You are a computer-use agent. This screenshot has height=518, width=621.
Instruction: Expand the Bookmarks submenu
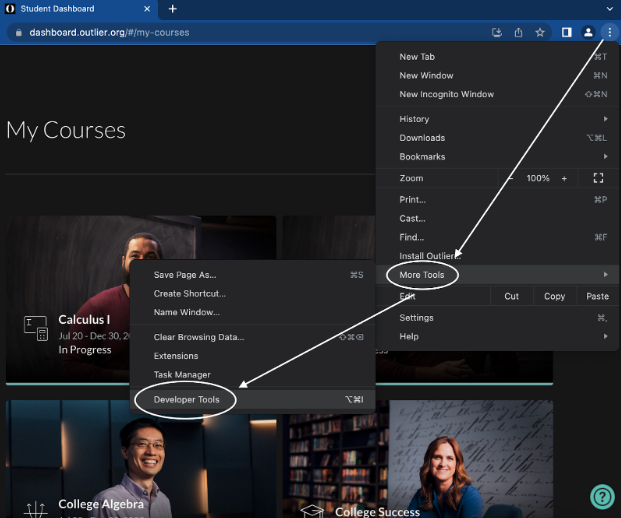pos(497,157)
